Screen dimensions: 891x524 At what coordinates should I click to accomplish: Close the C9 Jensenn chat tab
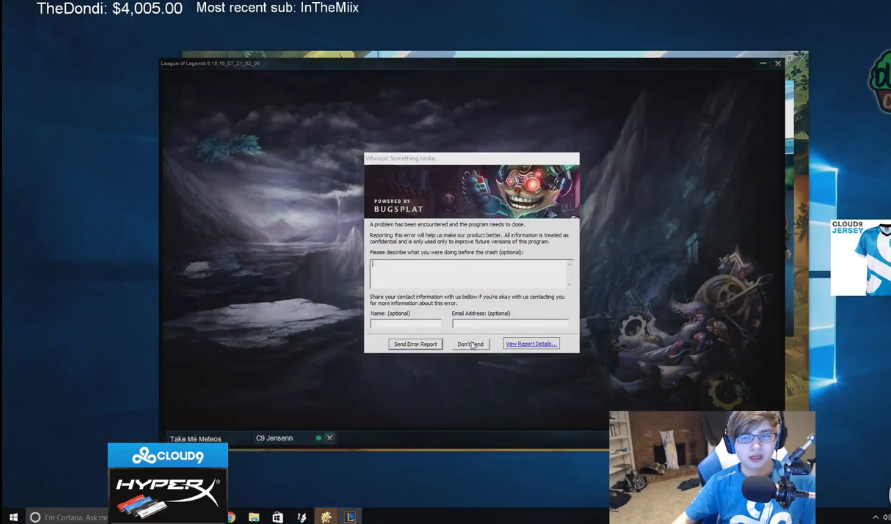(330, 438)
